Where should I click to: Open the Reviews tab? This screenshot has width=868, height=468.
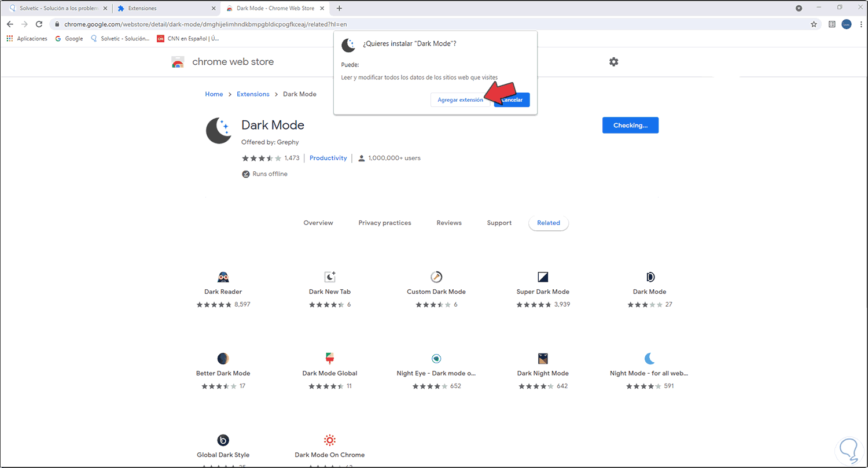[449, 223]
